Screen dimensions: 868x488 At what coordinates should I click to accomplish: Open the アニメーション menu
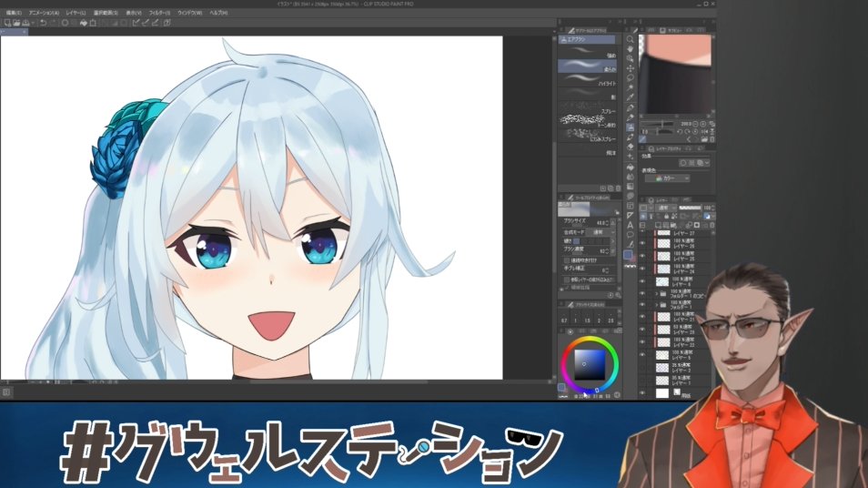(x=45, y=12)
